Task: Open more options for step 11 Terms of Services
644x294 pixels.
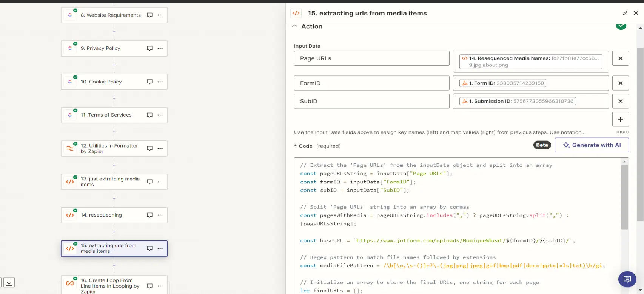Action: pos(160,115)
